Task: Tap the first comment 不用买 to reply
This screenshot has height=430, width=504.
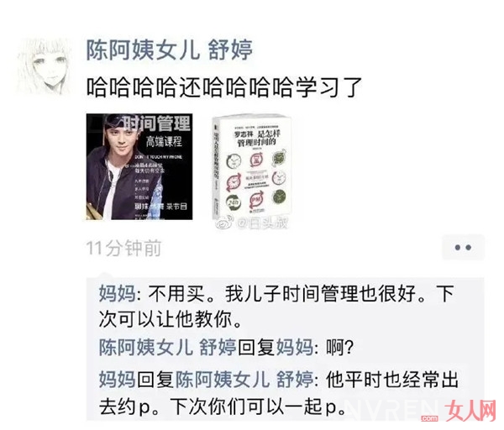Action: pyautogui.click(x=276, y=306)
